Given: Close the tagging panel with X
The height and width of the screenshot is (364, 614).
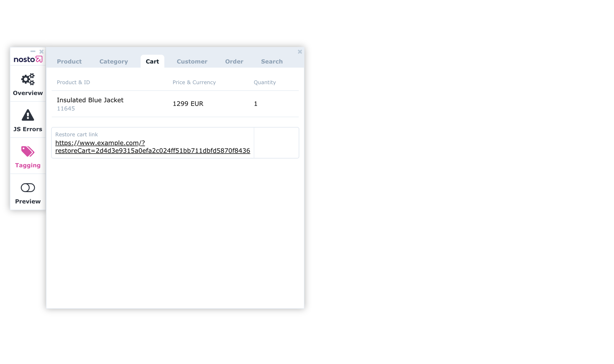Looking at the screenshot, I should (300, 52).
